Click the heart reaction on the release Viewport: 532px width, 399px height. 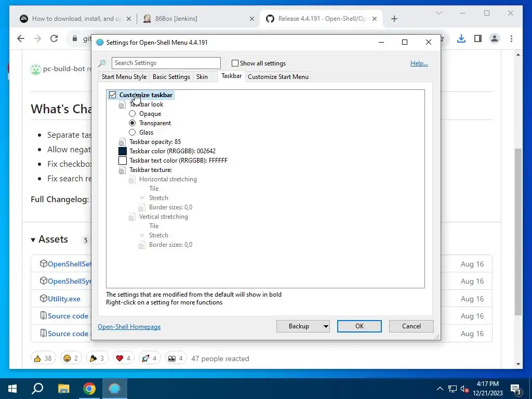124,358
